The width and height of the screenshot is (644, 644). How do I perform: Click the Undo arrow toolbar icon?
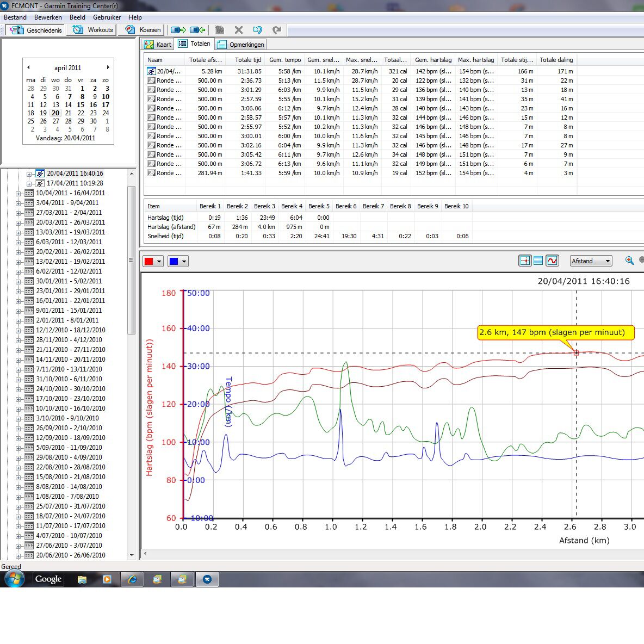[258, 30]
